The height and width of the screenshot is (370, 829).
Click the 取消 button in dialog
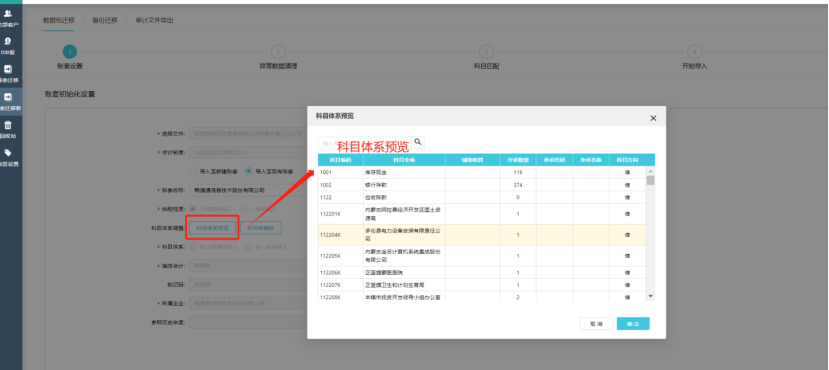596,323
